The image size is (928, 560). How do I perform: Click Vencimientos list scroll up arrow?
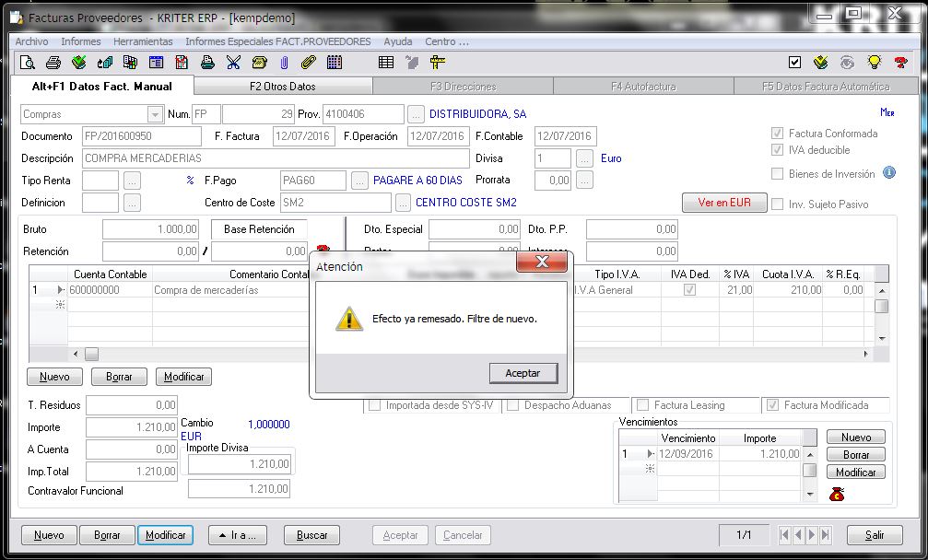point(810,454)
